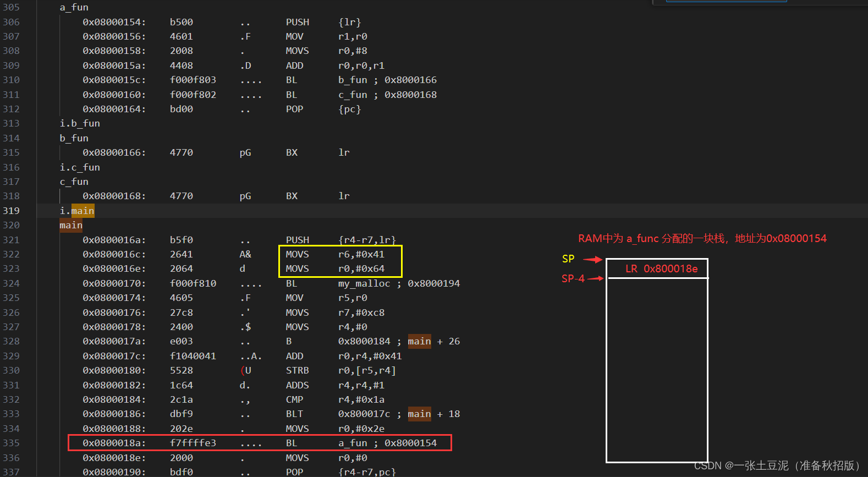The height and width of the screenshot is (477, 868).
Task: Select operand r0,#0x2e
Action: pos(361,429)
